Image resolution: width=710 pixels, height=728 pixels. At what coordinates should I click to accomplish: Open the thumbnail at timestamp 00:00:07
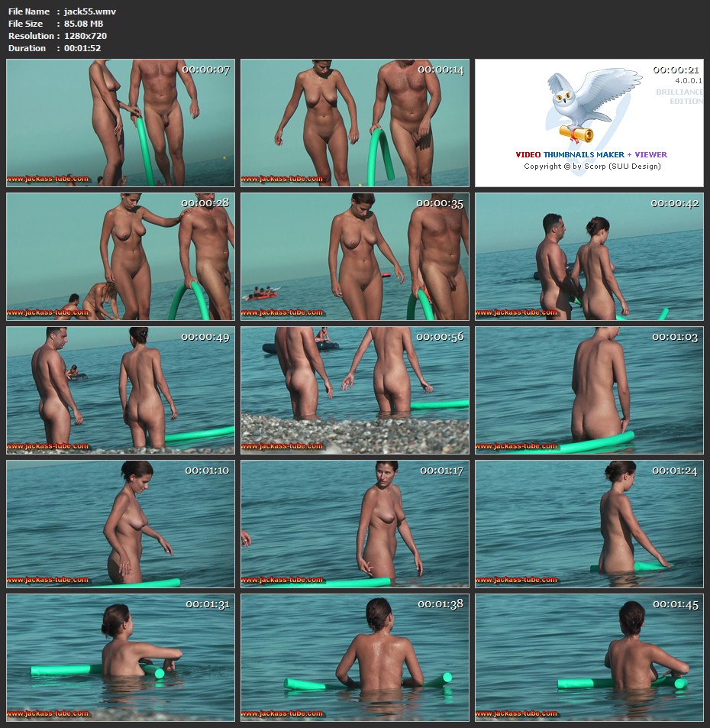point(121,123)
